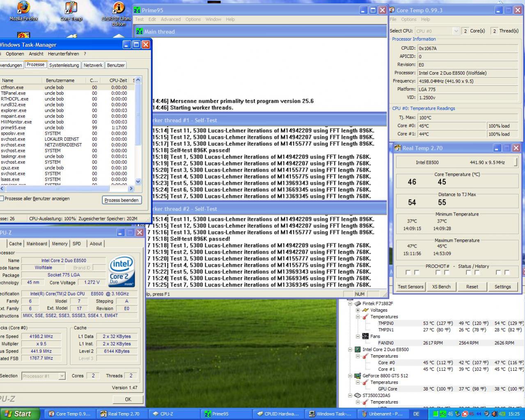525x420 pixels.
Task: Open the Memory tab in CPU-Z
Action: [x=60, y=243]
